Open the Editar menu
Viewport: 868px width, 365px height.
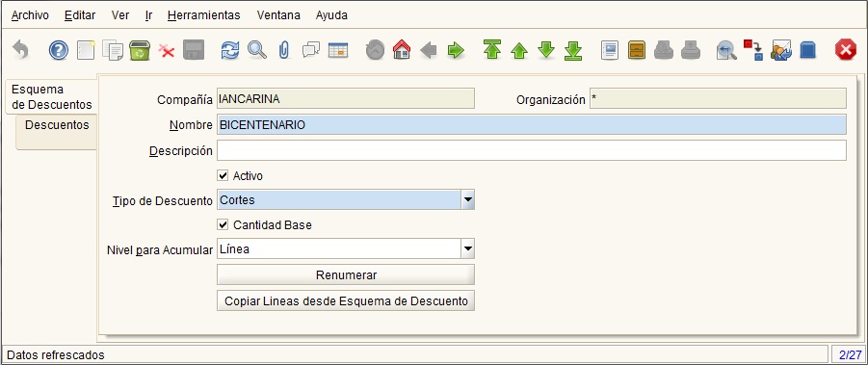[80, 15]
